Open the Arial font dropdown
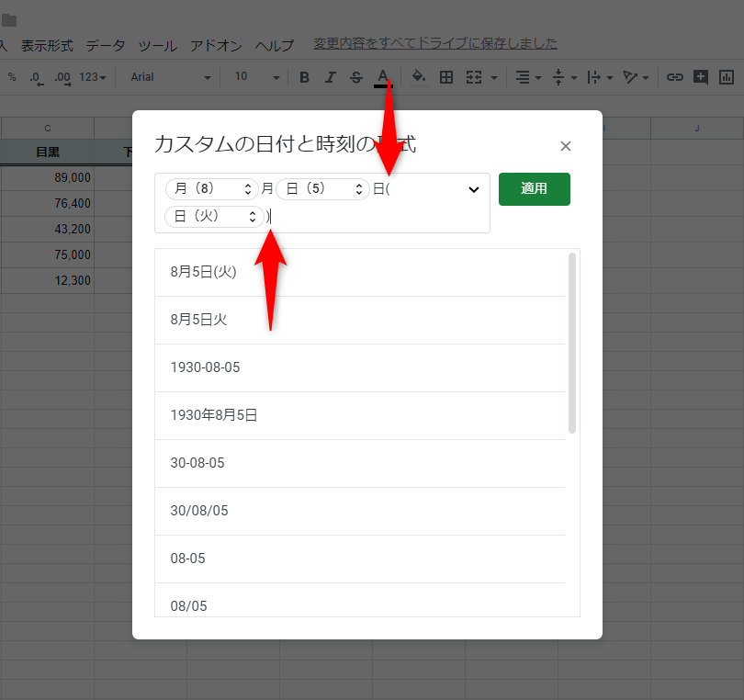This screenshot has width=744, height=700. [170, 77]
